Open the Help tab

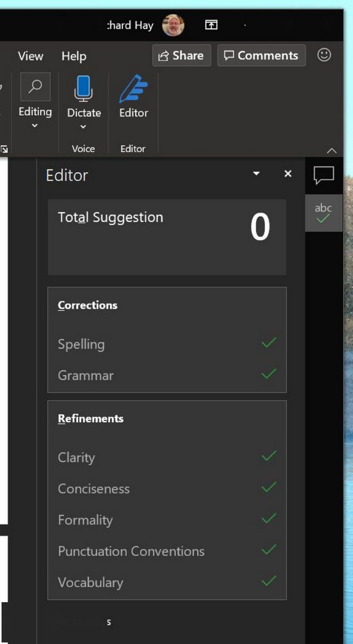point(74,56)
